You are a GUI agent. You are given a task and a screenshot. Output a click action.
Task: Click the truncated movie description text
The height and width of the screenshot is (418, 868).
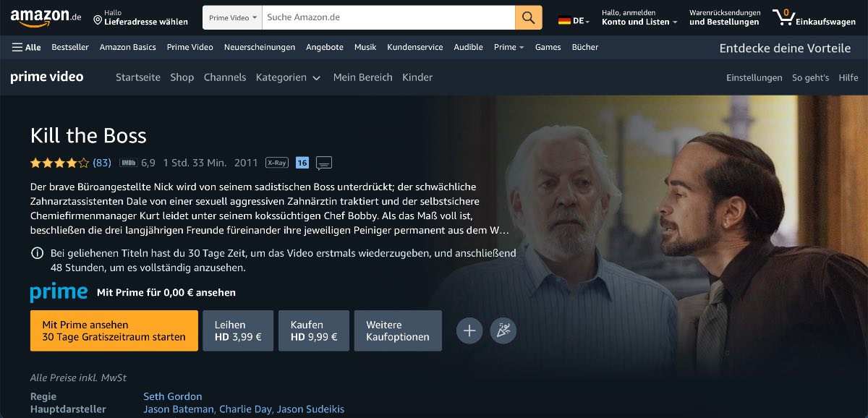point(270,208)
